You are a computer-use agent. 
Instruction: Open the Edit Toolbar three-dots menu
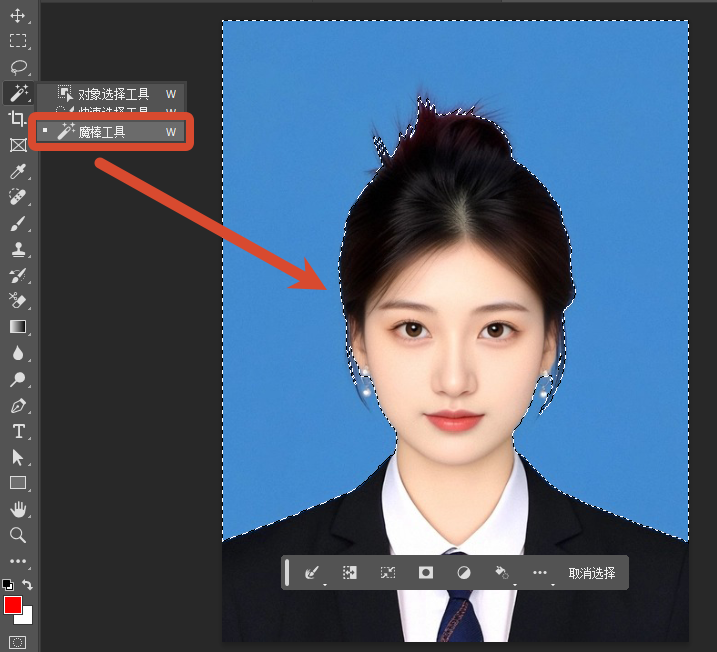[18, 561]
